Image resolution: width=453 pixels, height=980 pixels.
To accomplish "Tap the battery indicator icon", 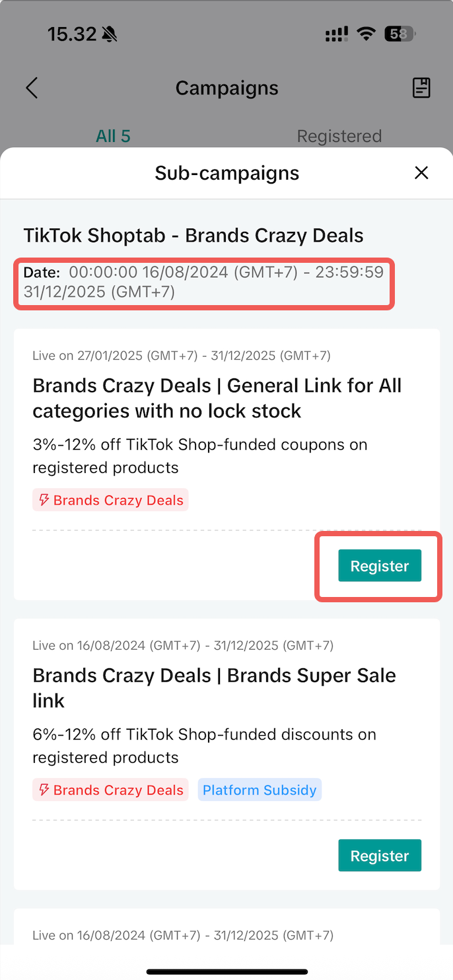I will (x=400, y=34).
